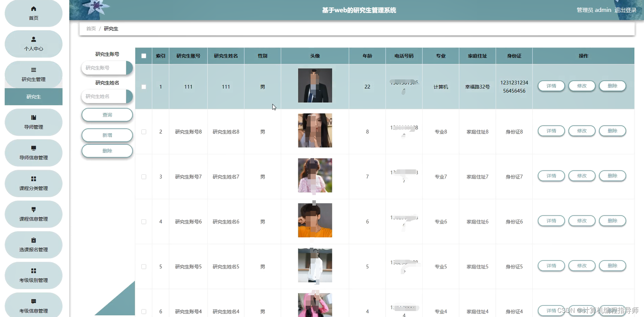This screenshot has height=317, width=644.
Task: Expand 导师信息管理 menu
Action: (x=34, y=153)
